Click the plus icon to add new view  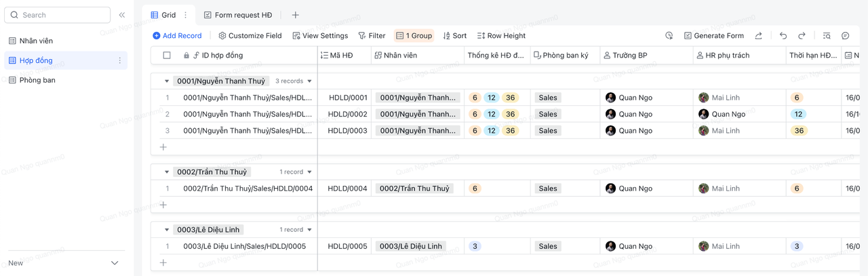coord(295,15)
